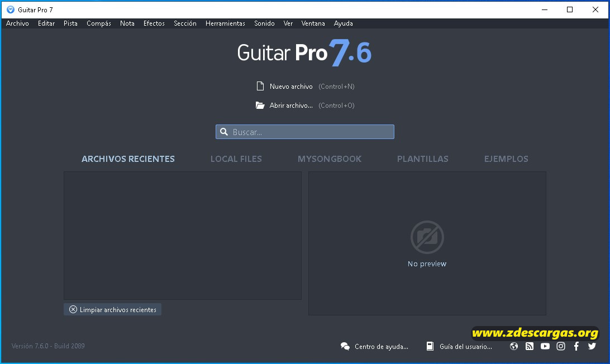610x364 pixels.
Task: Switch to the EJEMPLOS tab
Action: [x=506, y=159]
